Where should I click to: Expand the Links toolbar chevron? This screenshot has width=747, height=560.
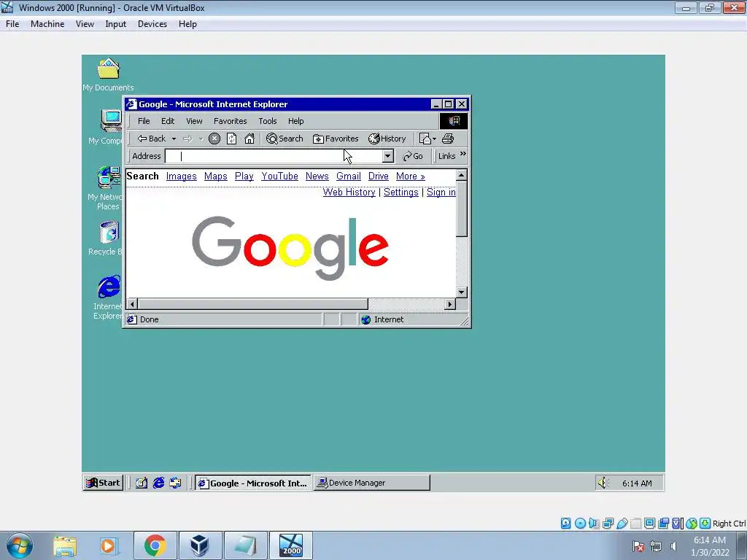pyautogui.click(x=463, y=154)
